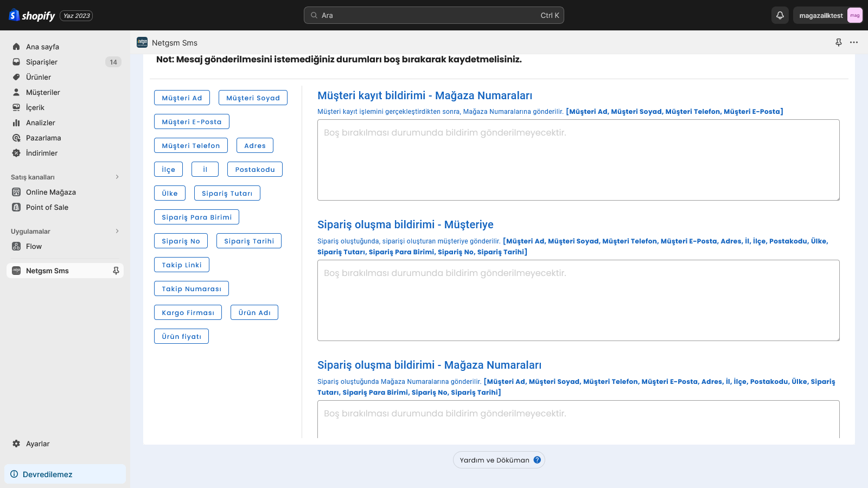Screen dimensions: 868x488
Task: Open the three-dot more actions menu
Action: (x=854, y=42)
